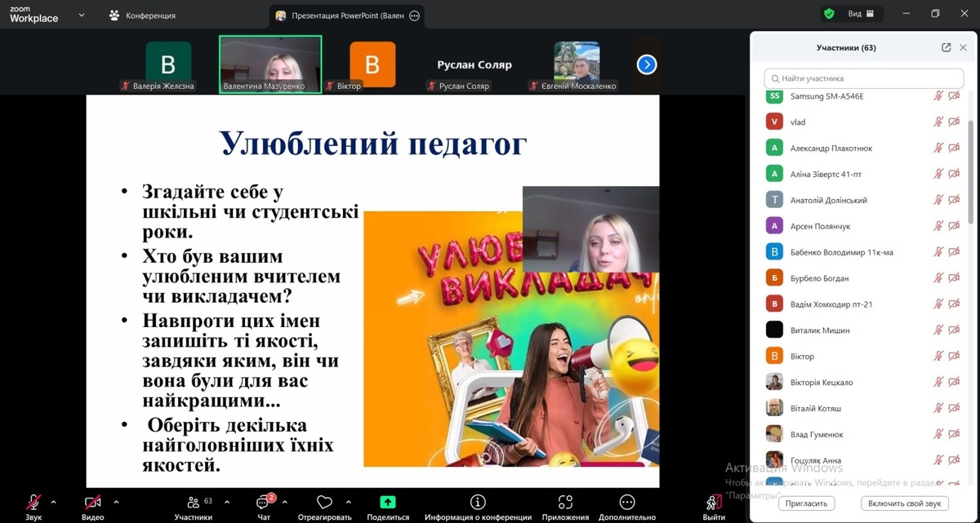The image size is (980, 523).
Task: Click the Поделиться share screen icon
Action: pos(388,503)
